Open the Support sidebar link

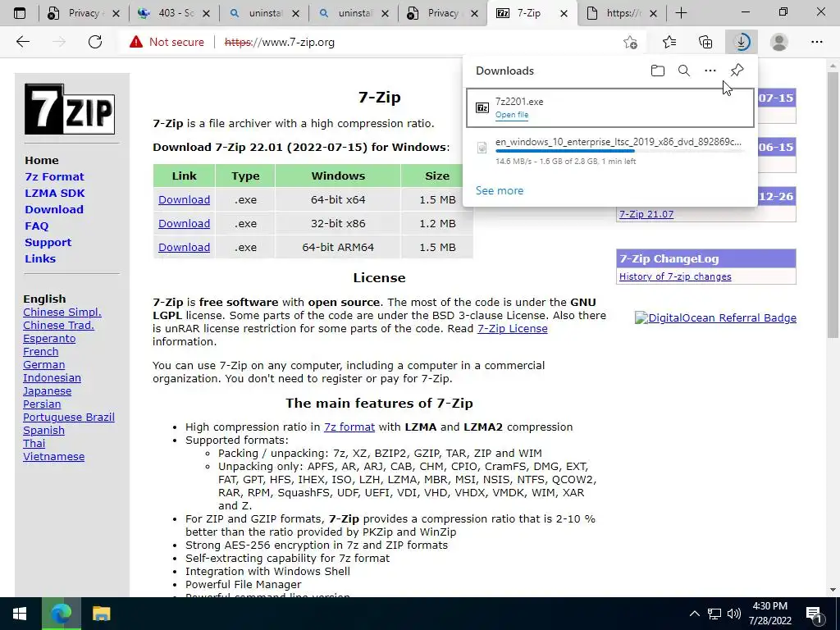(48, 242)
